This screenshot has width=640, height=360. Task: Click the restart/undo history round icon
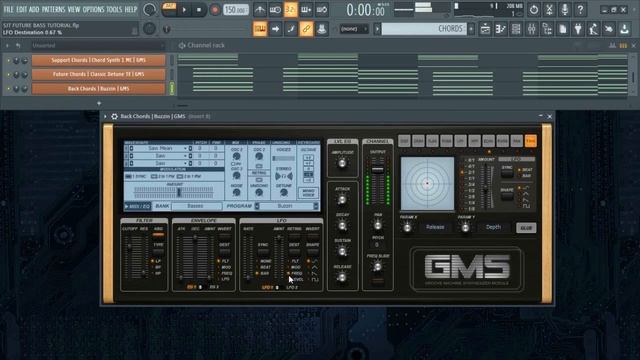[534, 9]
